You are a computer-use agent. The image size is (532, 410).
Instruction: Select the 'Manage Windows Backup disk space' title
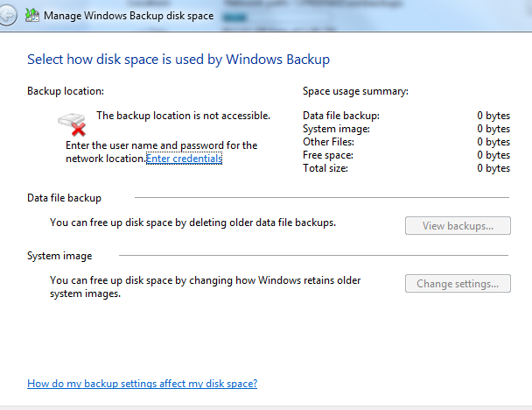pos(129,16)
